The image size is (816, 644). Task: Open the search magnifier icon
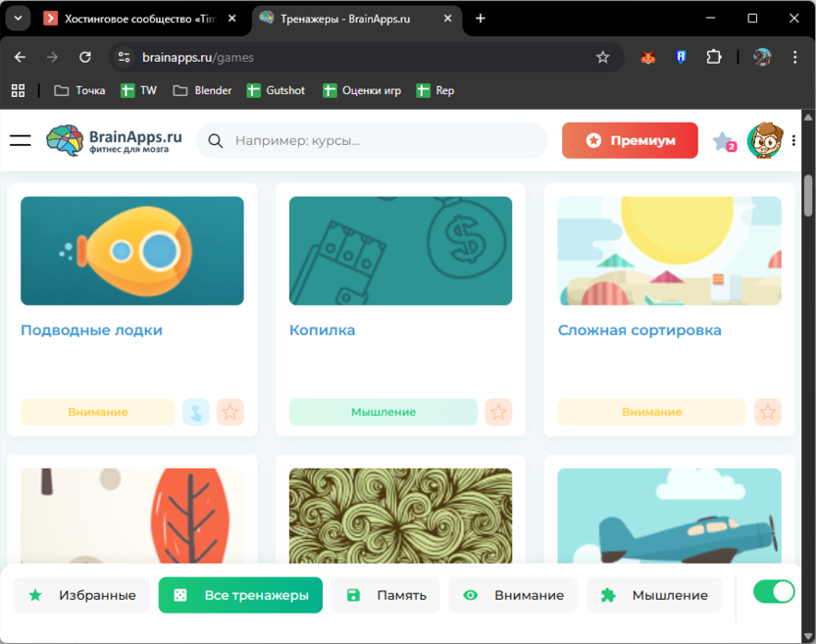[x=215, y=140]
